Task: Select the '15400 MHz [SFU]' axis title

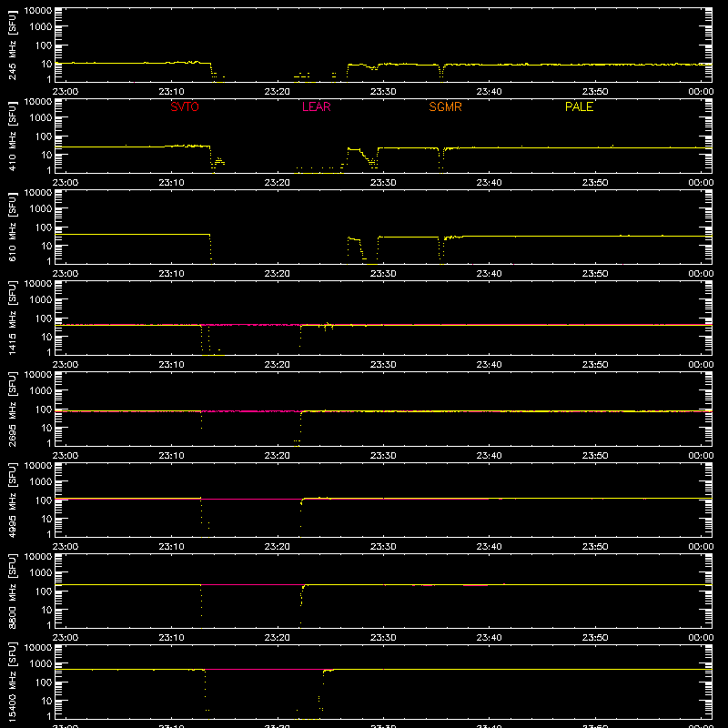Action: coord(12,682)
